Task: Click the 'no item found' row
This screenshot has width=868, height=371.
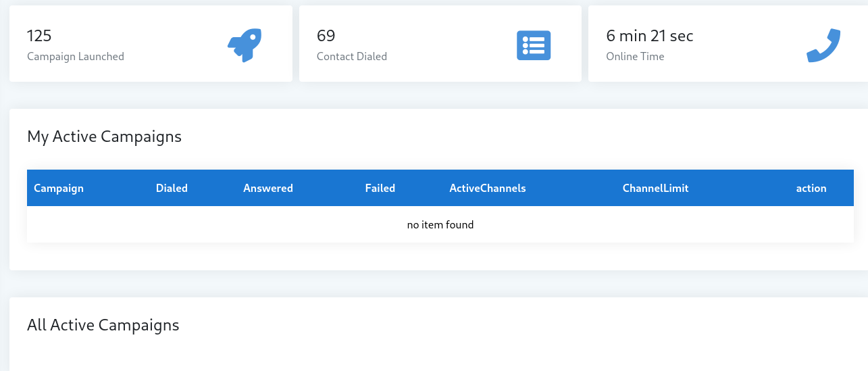Action: click(x=440, y=224)
